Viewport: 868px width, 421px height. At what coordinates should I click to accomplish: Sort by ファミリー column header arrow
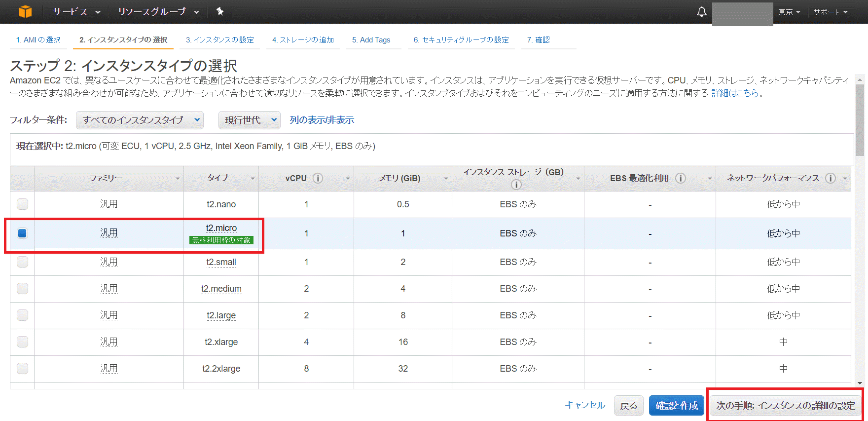click(178, 179)
